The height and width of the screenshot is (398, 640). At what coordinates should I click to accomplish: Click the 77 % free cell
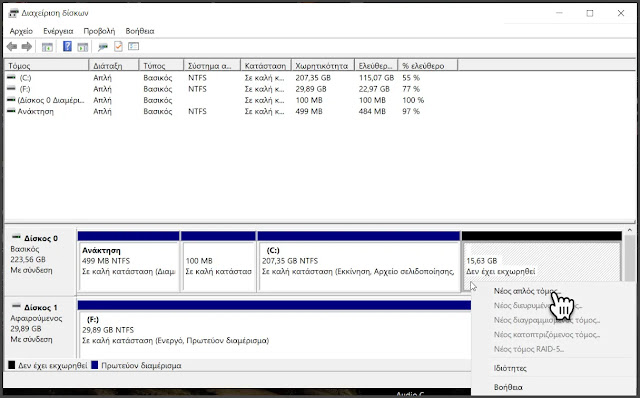click(411, 89)
